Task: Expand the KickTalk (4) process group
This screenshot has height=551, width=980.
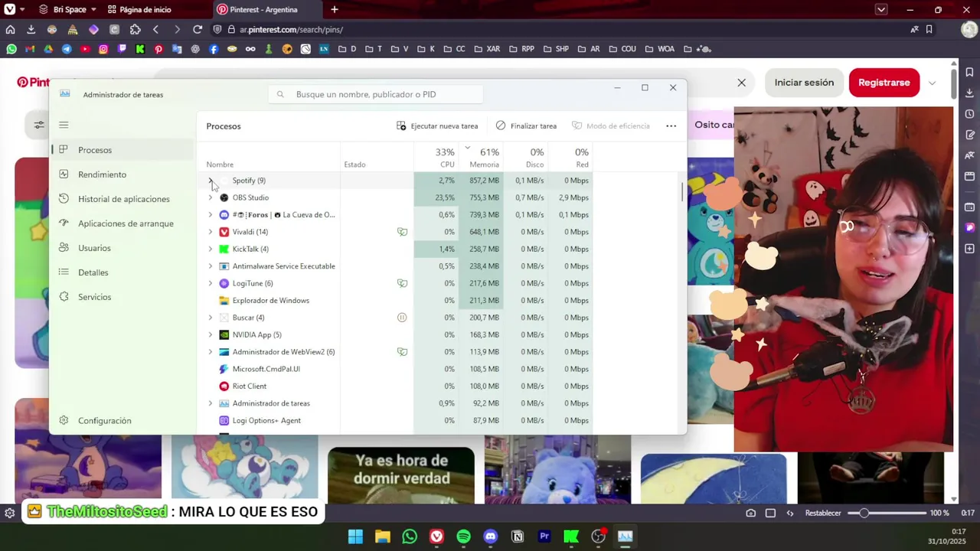Action: pos(211,249)
